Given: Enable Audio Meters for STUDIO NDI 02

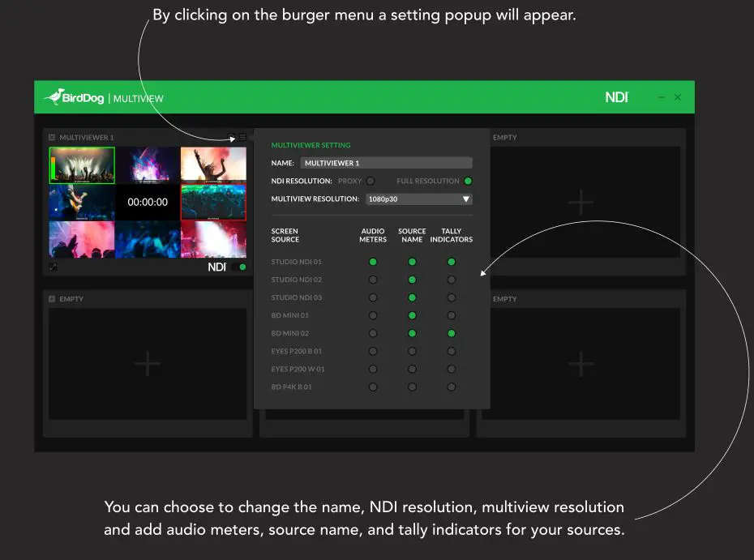Looking at the screenshot, I should tap(372, 279).
